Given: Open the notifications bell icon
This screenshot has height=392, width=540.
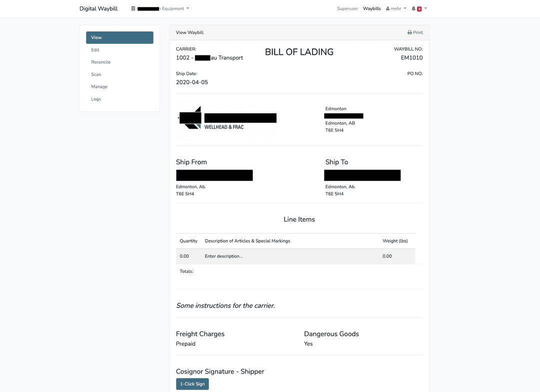Looking at the screenshot, I should pyautogui.click(x=413, y=8).
